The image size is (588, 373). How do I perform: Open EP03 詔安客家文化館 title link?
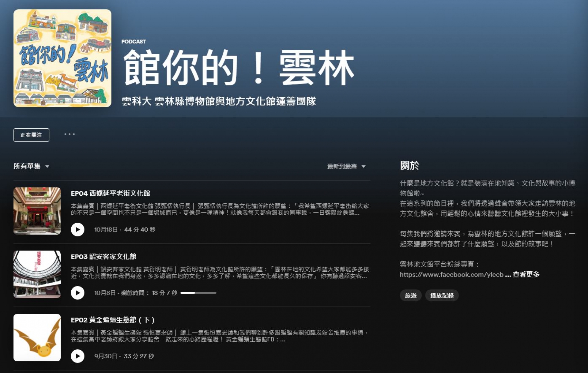point(104,257)
